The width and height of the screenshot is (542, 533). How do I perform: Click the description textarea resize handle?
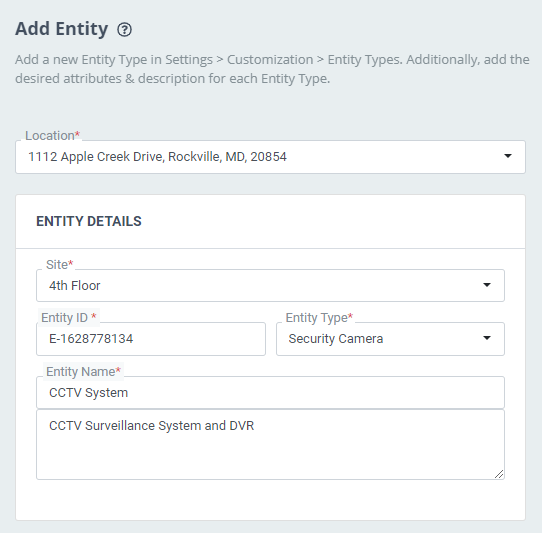[499, 474]
